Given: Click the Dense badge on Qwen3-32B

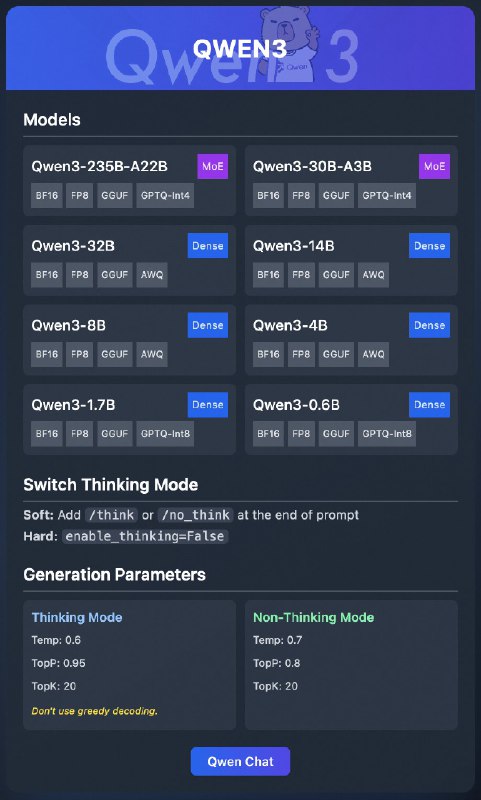Looking at the screenshot, I should pos(208,245).
